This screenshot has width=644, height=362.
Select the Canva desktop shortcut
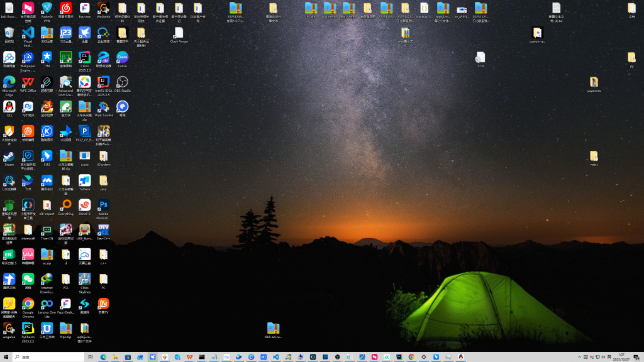pos(123,57)
